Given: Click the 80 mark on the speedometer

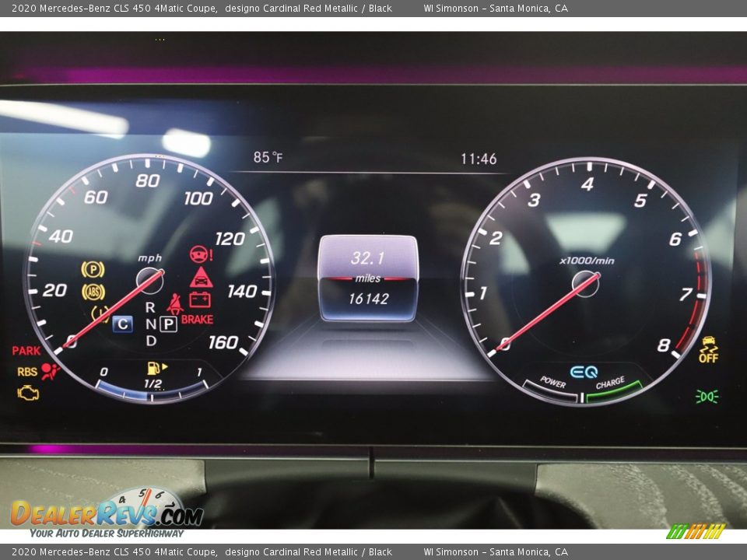Looking at the screenshot, I should pyautogui.click(x=148, y=181).
